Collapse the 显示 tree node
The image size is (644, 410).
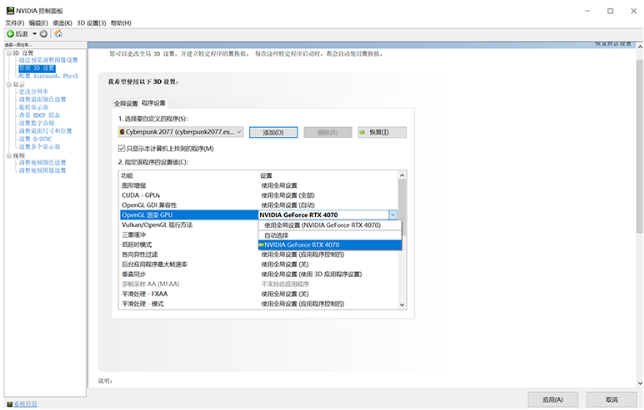9,85
